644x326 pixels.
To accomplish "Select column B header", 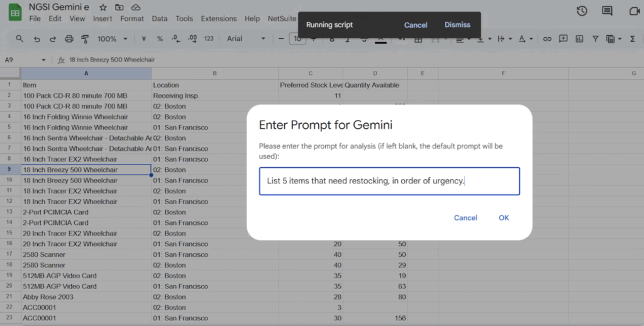I will click(215, 73).
